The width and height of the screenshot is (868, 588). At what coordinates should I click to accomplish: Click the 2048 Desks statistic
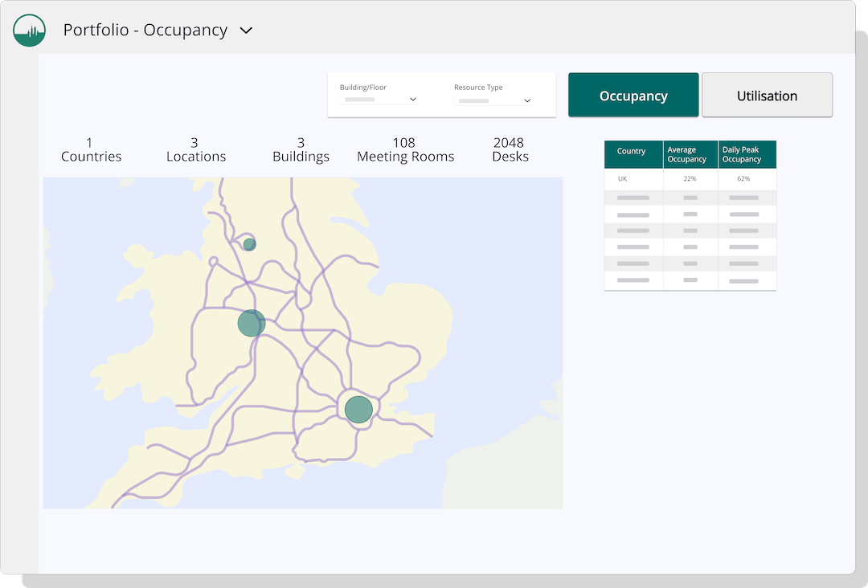[510, 150]
